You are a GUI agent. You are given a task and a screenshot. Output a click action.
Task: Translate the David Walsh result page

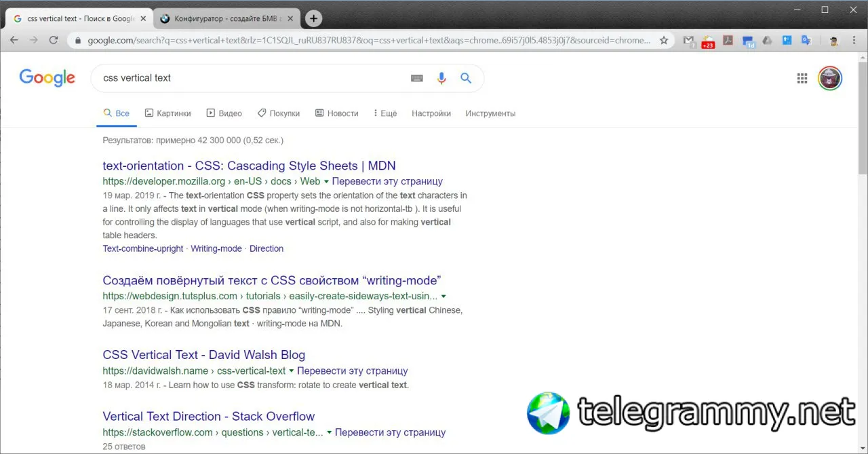point(353,371)
